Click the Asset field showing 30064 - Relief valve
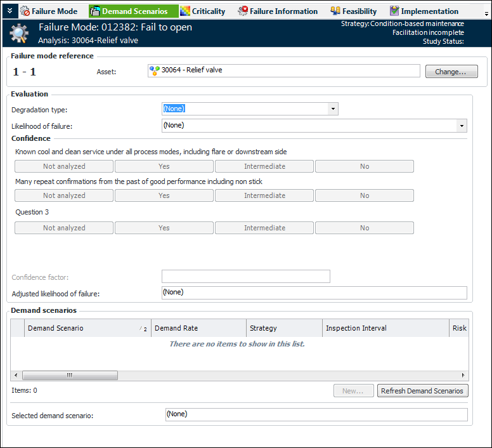The width and height of the screenshot is (492, 448). click(x=283, y=70)
